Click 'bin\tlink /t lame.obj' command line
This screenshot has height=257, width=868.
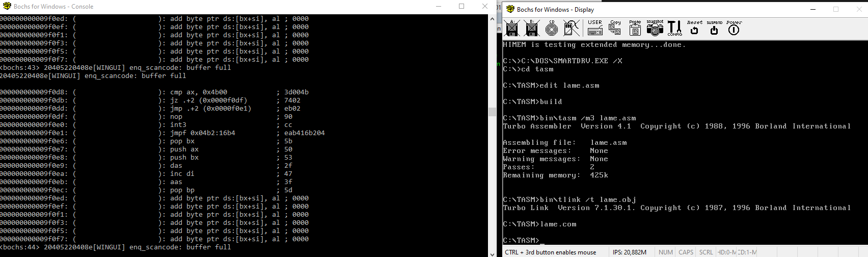click(569, 199)
